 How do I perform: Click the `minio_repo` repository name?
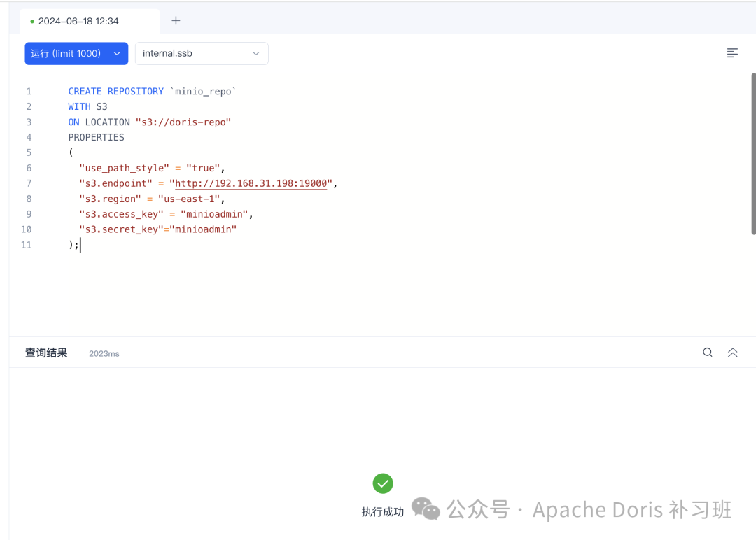coord(203,92)
